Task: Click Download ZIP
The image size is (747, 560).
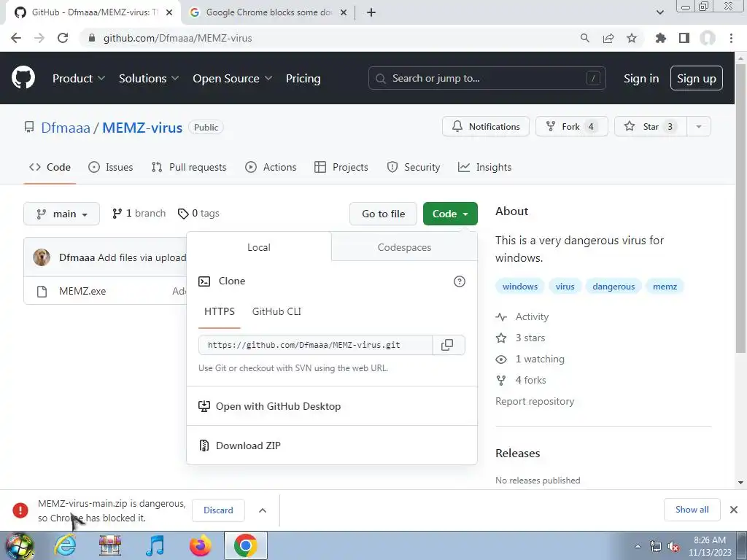Action: (248, 446)
